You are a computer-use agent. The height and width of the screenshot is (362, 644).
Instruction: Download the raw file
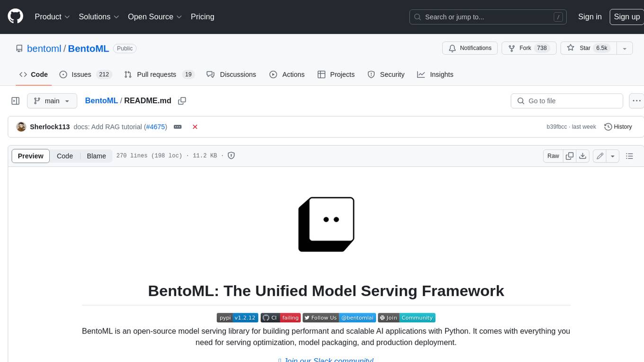(583, 156)
